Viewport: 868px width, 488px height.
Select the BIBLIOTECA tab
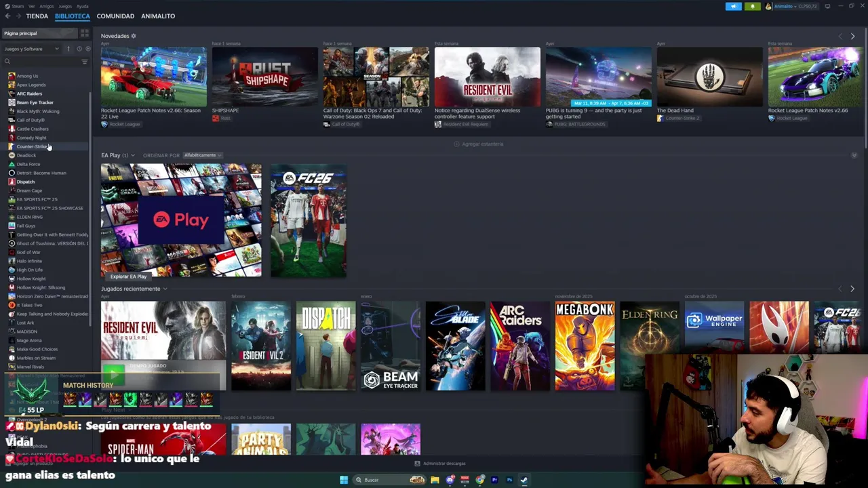tap(73, 16)
